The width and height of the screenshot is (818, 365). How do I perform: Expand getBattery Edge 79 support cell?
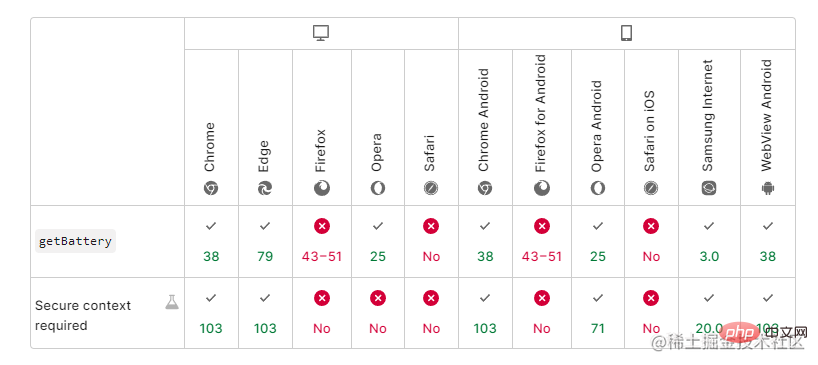tap(266, 241)
